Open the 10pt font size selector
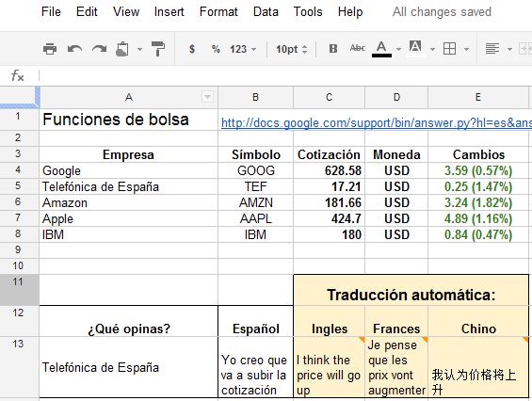Screen dimensions: 532x401 click(x=292, y=49)
